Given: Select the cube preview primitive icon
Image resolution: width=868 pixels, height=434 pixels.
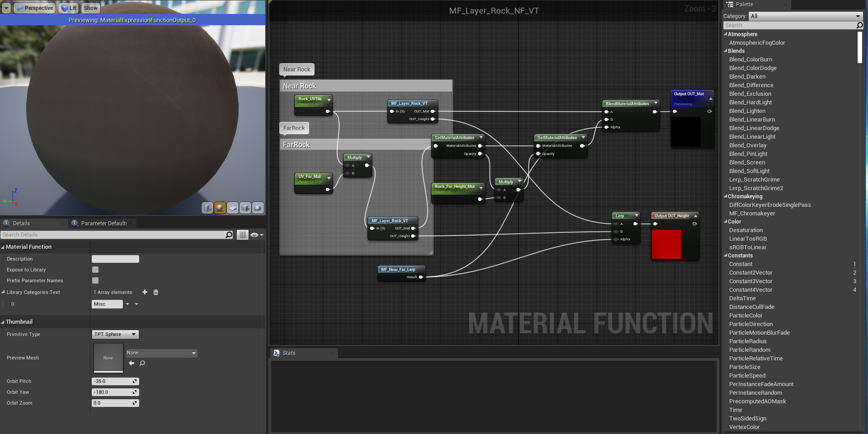Looking at the screenshot, I should click(245, 208).
